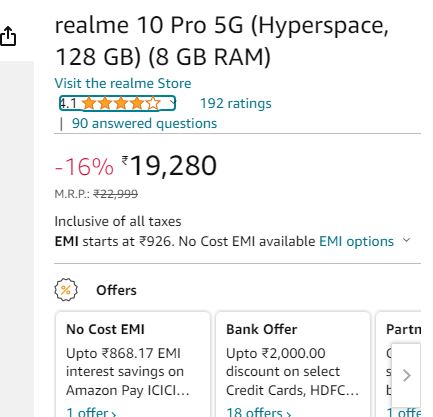Open the Partner offers card
433x417 pixels.
[x=398, y=364]
